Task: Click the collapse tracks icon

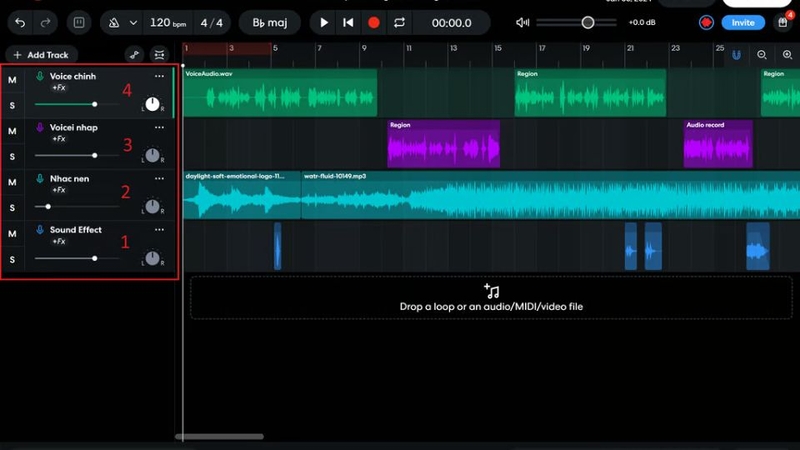Action: coord(159,55)
